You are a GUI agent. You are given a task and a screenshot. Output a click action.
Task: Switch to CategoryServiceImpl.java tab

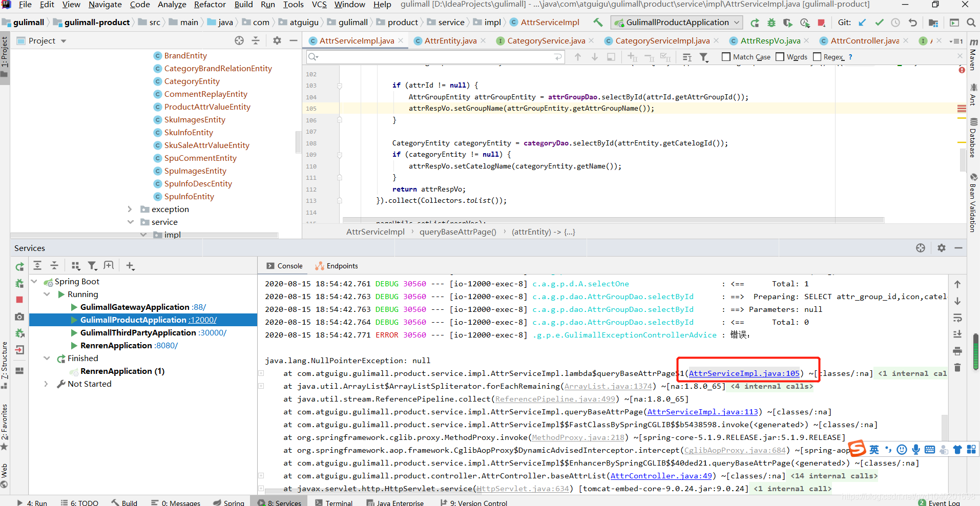pyautogui.click(x=662, y=40)
